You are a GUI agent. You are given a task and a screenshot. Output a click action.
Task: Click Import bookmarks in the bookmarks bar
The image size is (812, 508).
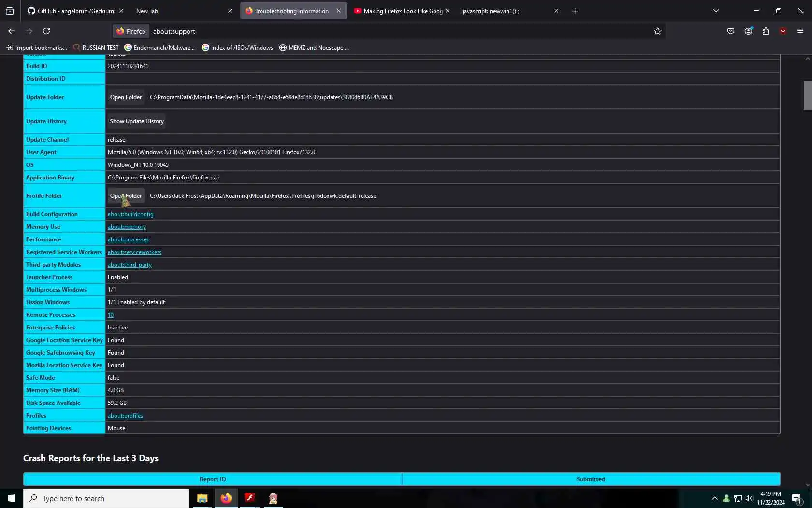(37, 47)
